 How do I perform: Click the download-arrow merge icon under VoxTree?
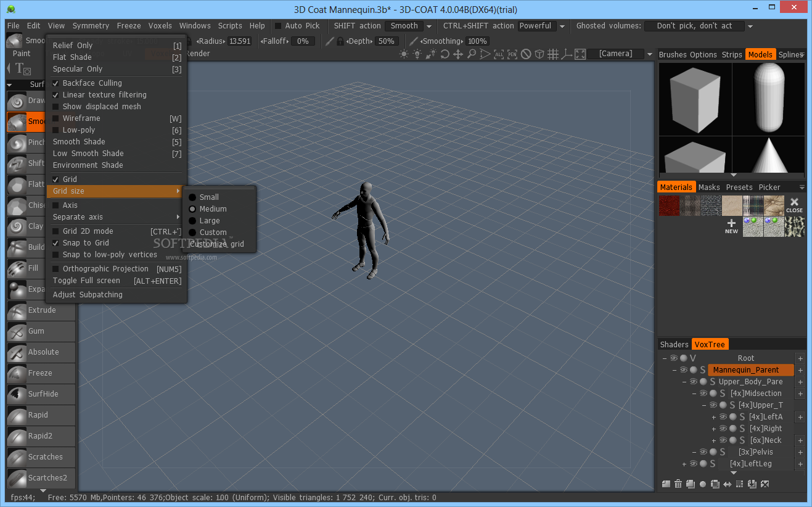click(x=752, y=484)
